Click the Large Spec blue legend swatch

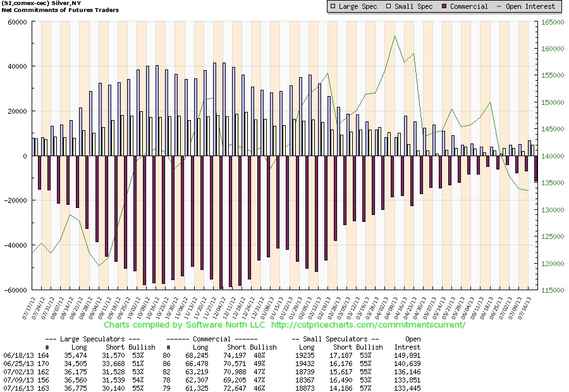click(x=333, y=6)
